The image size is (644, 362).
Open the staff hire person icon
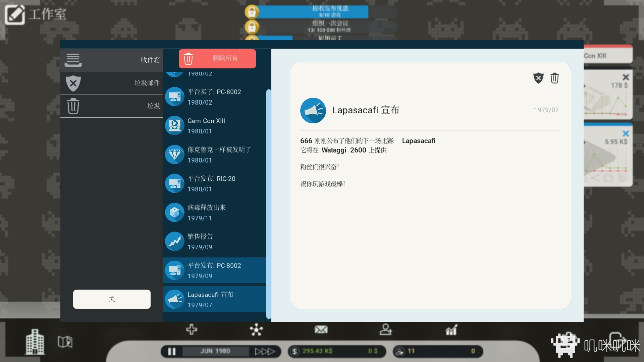386,329
